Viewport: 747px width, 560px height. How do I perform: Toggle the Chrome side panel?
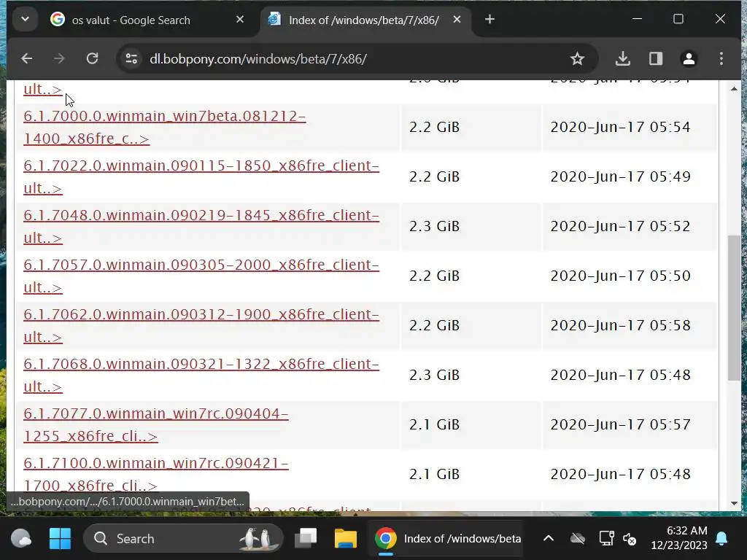656,58
